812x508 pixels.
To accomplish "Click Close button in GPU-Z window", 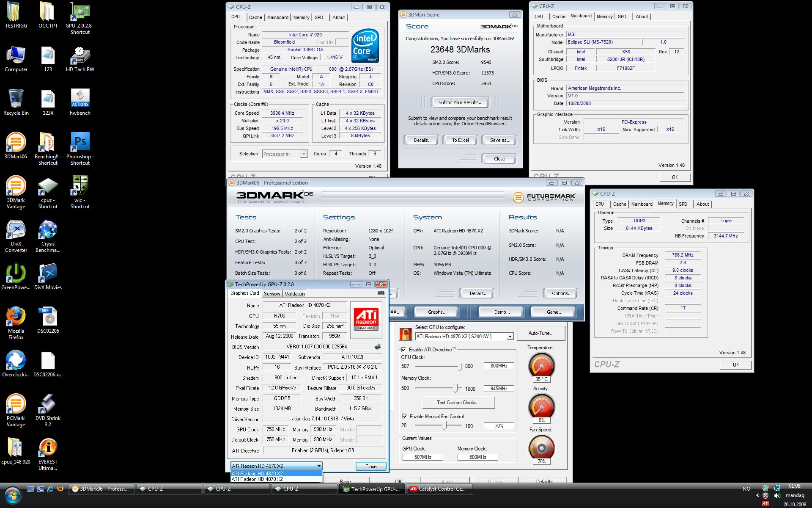I will point(371,467).
